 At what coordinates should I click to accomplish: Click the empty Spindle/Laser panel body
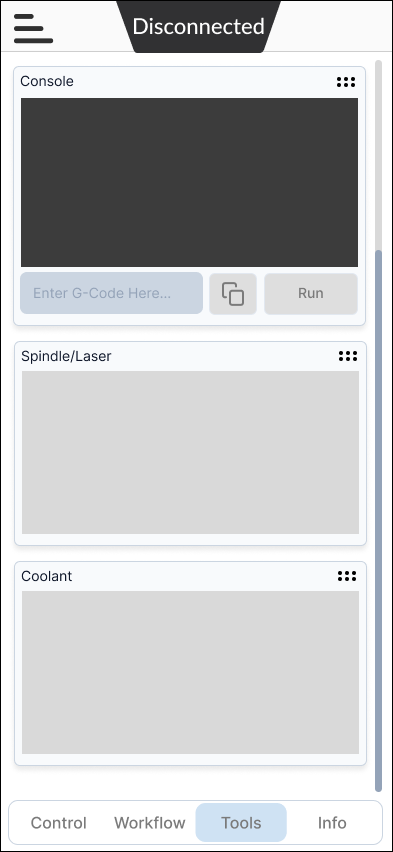(x=190, y=452)
